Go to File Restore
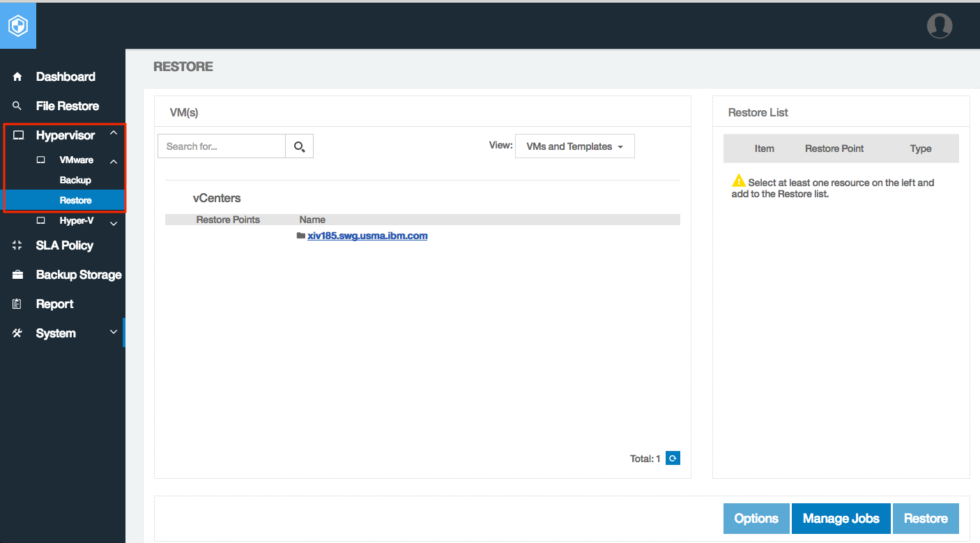980x543 pixels. (x=68, y=106)
